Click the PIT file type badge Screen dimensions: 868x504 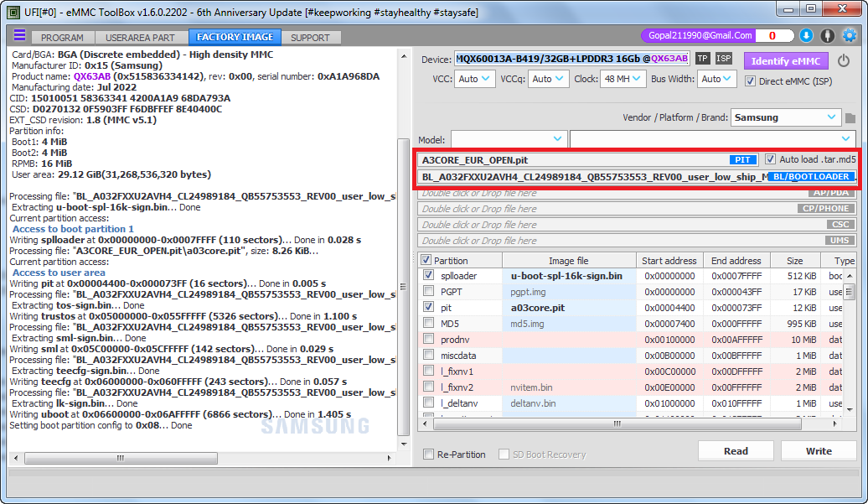(742, 159)
